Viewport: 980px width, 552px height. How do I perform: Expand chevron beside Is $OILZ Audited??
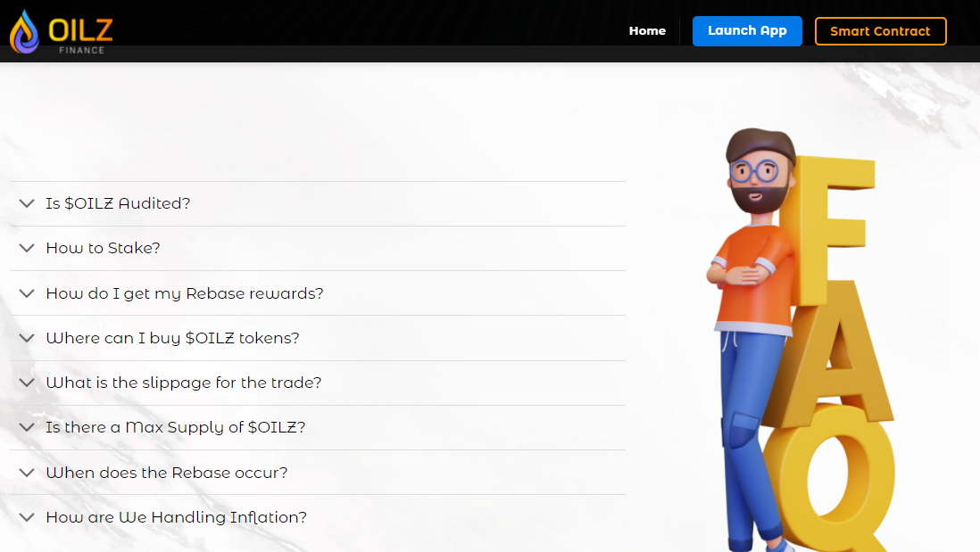point(26,203)
